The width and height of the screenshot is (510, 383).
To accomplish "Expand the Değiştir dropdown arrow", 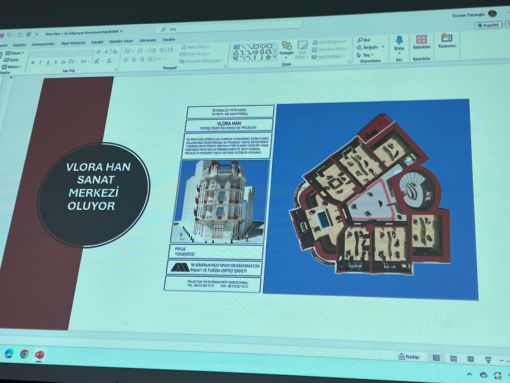I will pyautogui.click(x=383, y=47).
